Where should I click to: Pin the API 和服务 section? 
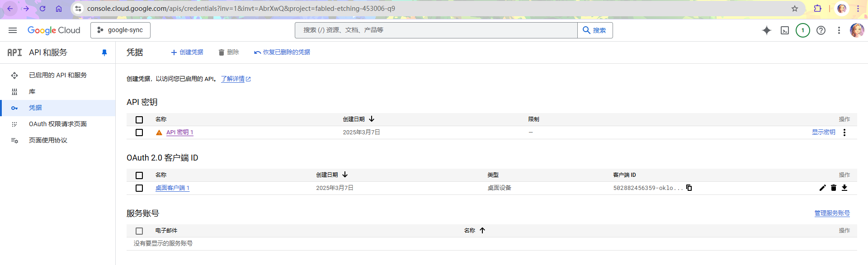pos(104,52)
